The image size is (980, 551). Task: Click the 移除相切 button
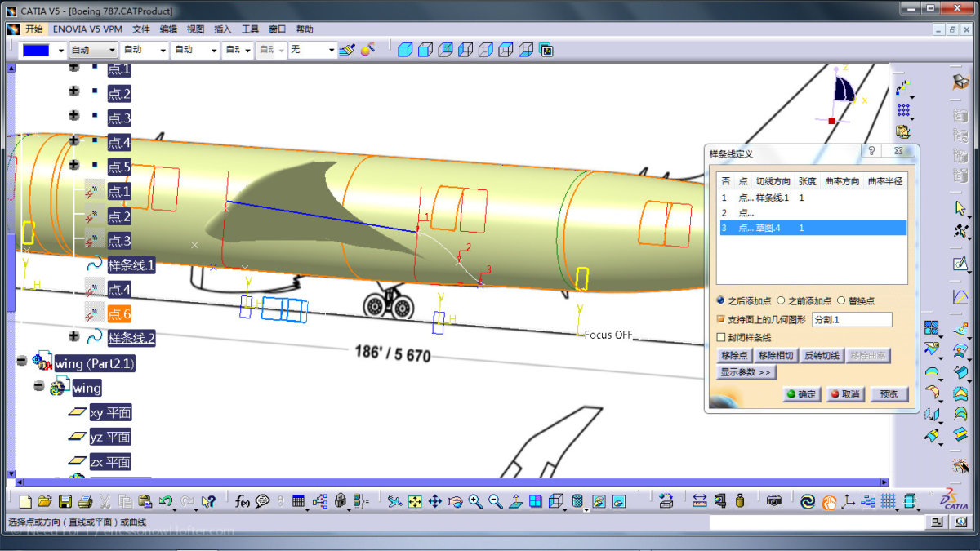click(x=776, y=356)
